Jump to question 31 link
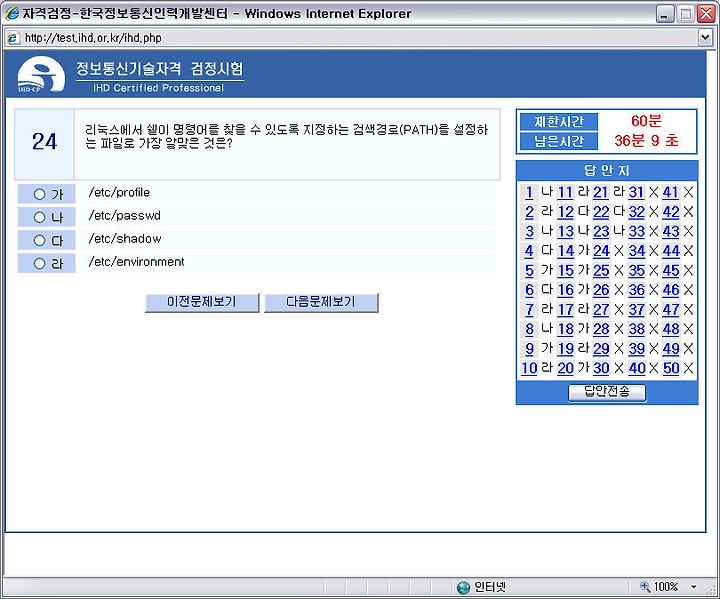This screenshot has width=720, height=599. click(636, 192)
